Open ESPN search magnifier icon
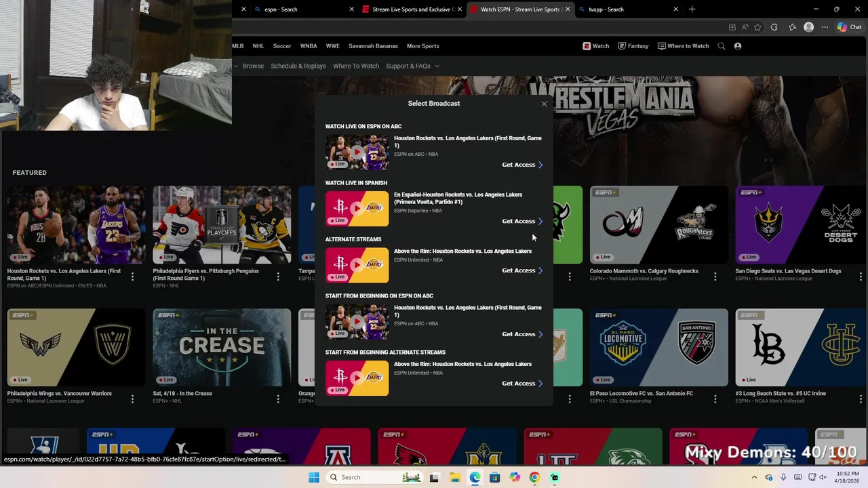The width and height of the screenshot is (868, 488). tap(722, 46)
